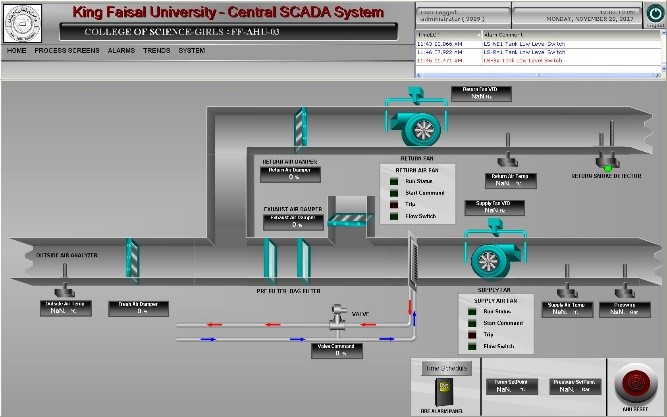Click the Logout power icon
Screen dimensions: 667x417
[x=655, y=14]
